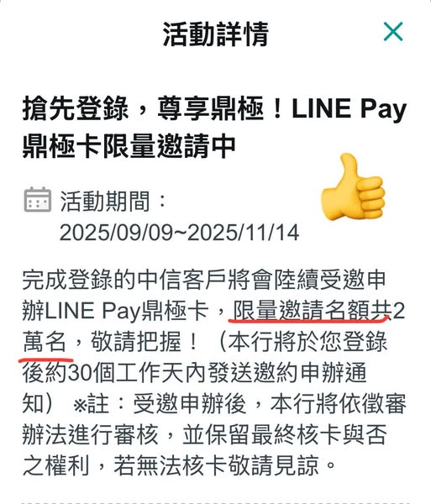This screenshot has width=431, height=504.
Task: Click the closing text 若無法核卡敬請見諒
Action: pos(216,465)
